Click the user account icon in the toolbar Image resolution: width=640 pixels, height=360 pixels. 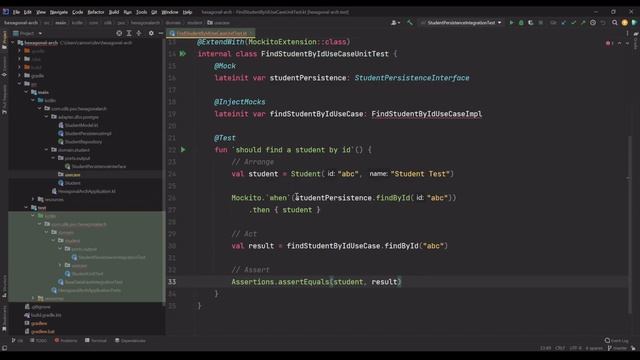[x=395, y=23]
